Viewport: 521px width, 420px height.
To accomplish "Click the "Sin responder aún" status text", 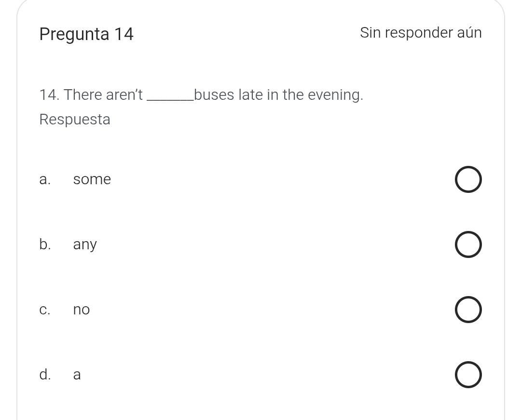I will (x=420, y=33).
